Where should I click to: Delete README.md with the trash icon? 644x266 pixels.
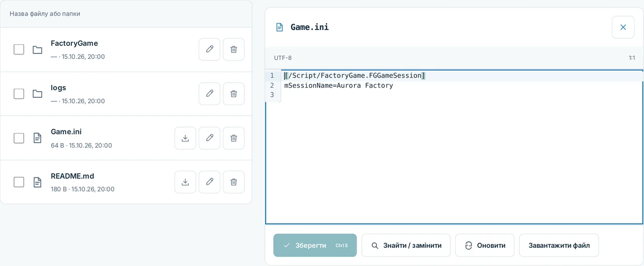[x=233, y=182]
